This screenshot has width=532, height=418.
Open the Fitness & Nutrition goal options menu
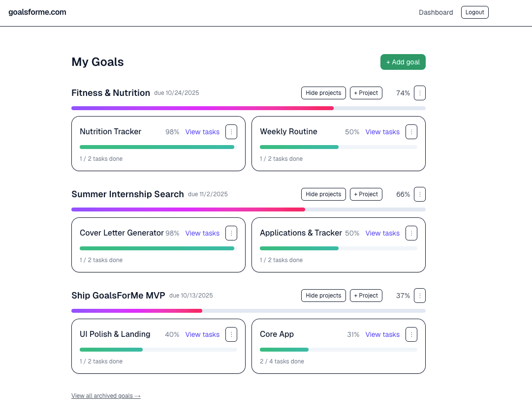pos(419,93)
